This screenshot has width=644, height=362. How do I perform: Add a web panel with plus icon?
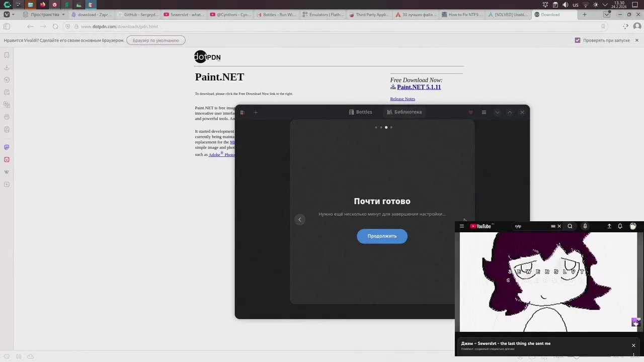pos(7,185)
